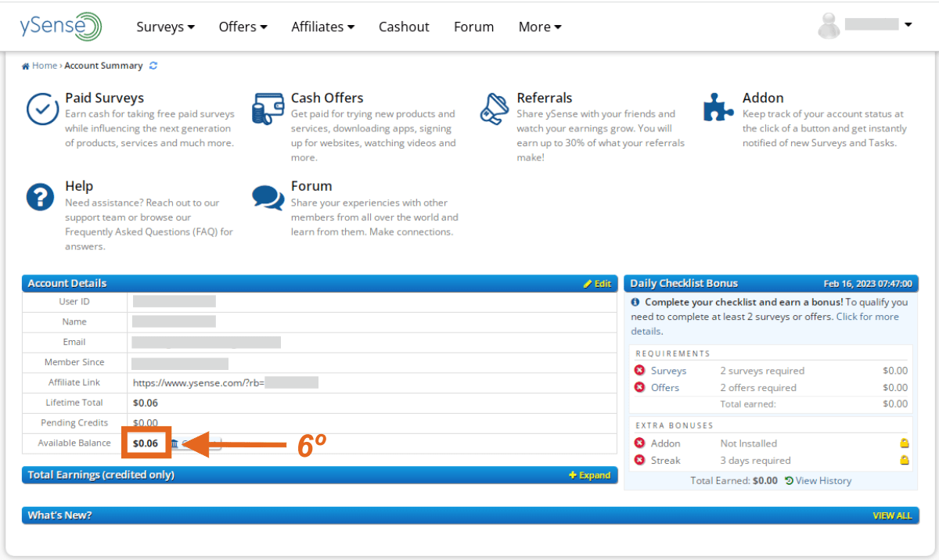Click the red X icon beside Streak
This screenshot has width=939, height=560.
tap(639, 461)
